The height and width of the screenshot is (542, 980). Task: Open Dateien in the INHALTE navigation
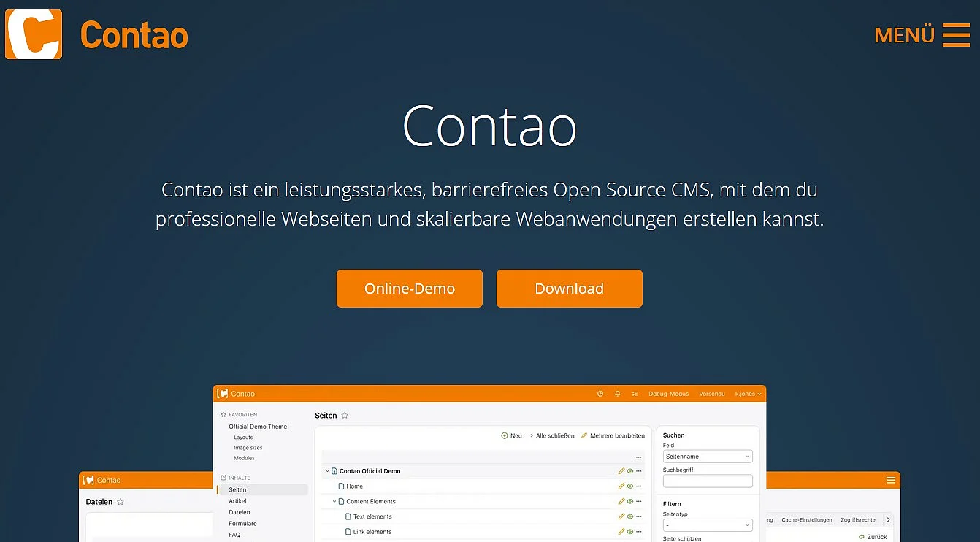pos(238,512)
